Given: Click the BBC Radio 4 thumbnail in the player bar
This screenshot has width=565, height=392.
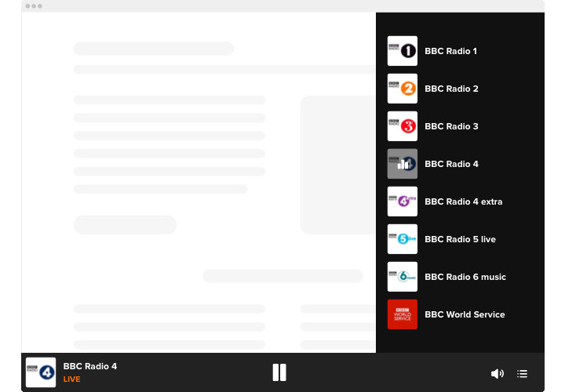Looking at the screenshot, I should click(x=41, y=372).
